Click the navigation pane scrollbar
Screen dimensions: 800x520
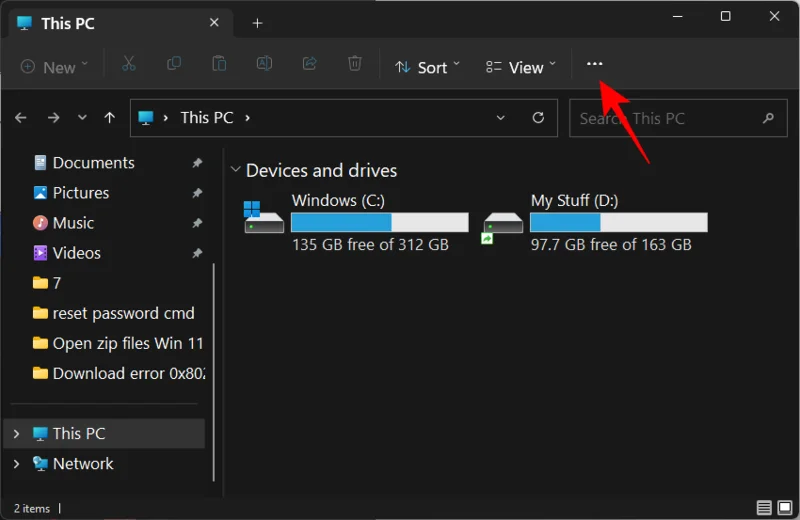(x=214, y=373)
